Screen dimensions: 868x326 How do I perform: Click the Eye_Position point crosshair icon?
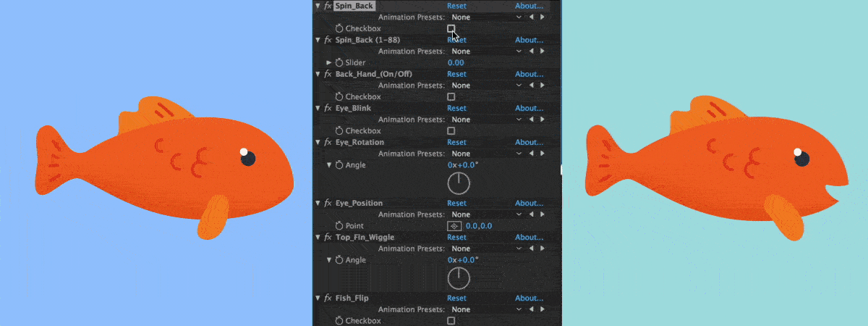(x=456, y=226)
